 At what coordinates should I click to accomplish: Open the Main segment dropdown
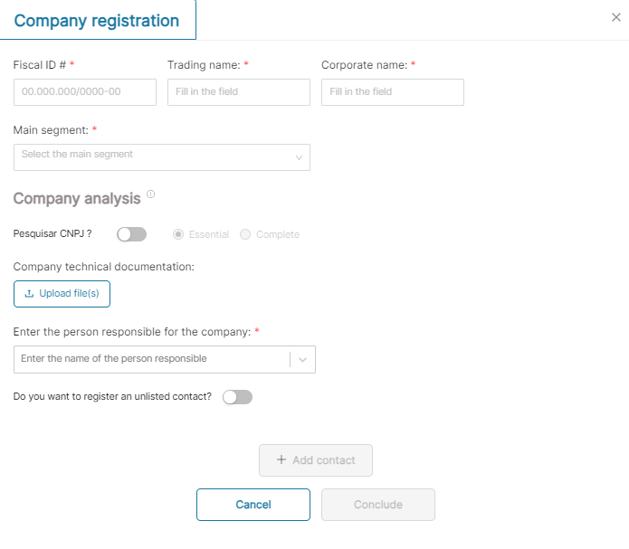click(x=161, y=156)
